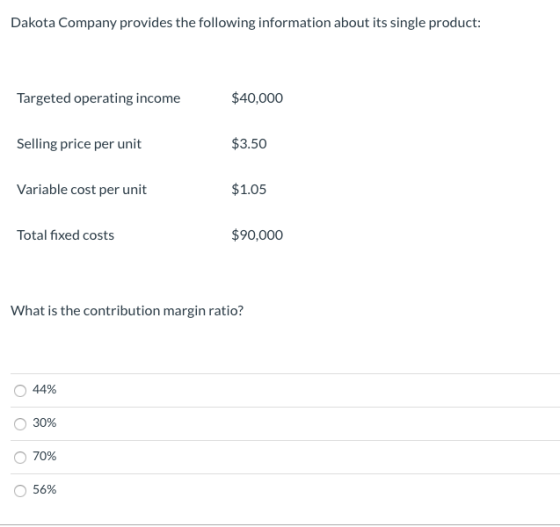Click the 'Variable cost per unit' label
560x527 pixels.
click(82, 190)
